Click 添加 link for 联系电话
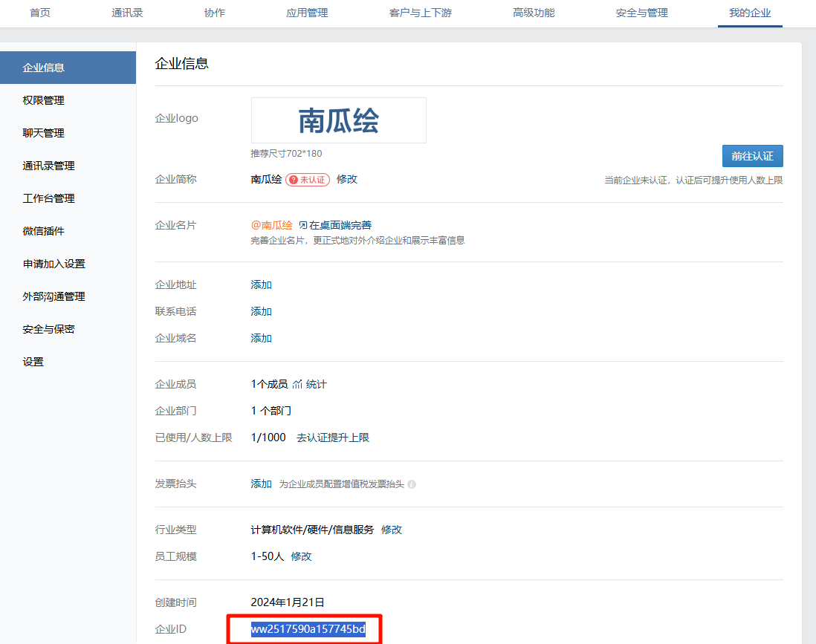This screenshot has width=816, height=644. coord(262,311)
